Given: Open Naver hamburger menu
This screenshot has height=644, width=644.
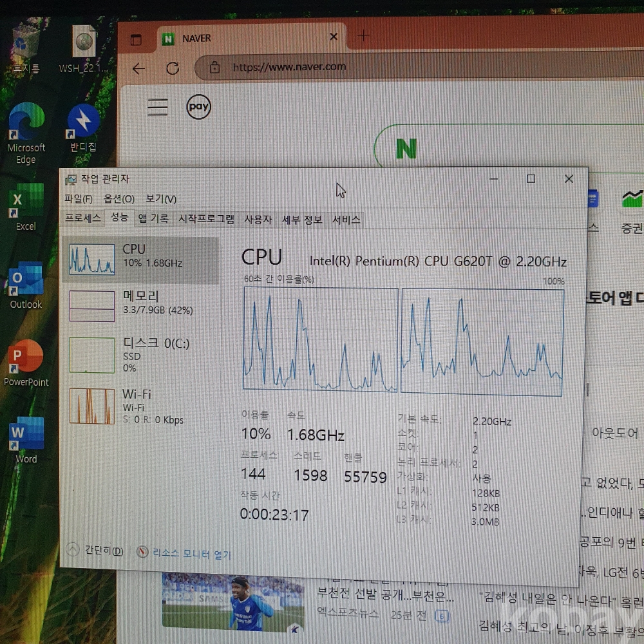Looking at the screenshot, I should pos(157,107).
